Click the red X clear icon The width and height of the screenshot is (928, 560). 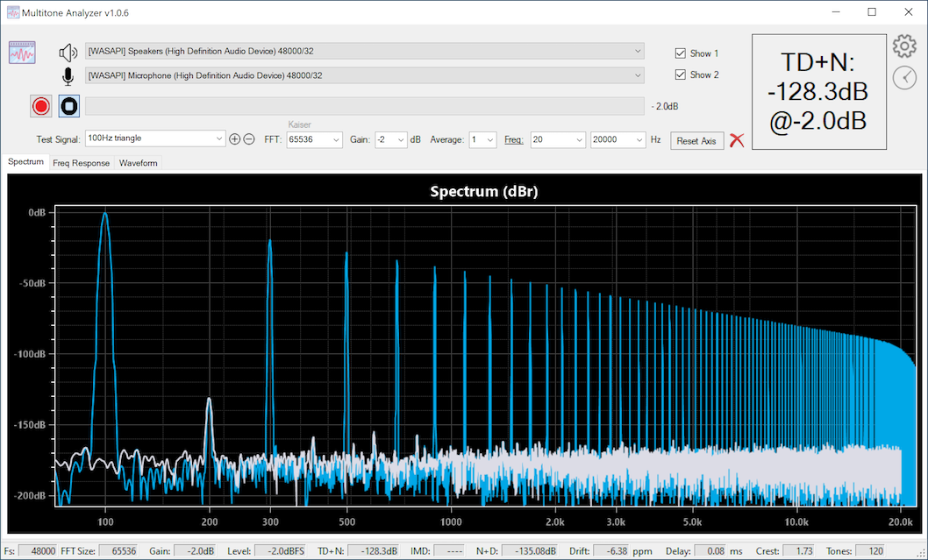(737, 140)
